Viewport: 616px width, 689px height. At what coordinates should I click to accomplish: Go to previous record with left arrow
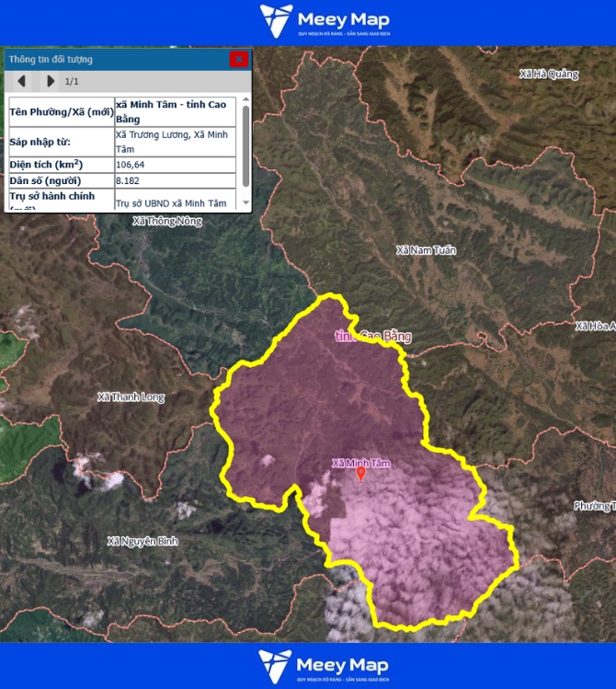21,81
